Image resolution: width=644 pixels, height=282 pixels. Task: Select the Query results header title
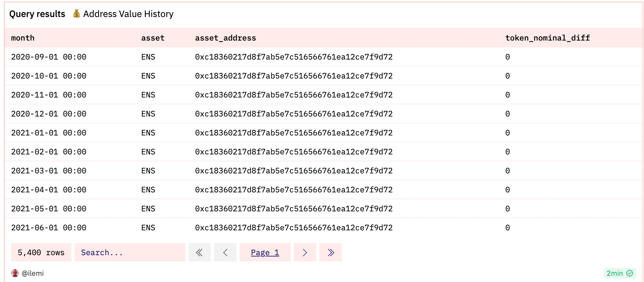point(37,14)
